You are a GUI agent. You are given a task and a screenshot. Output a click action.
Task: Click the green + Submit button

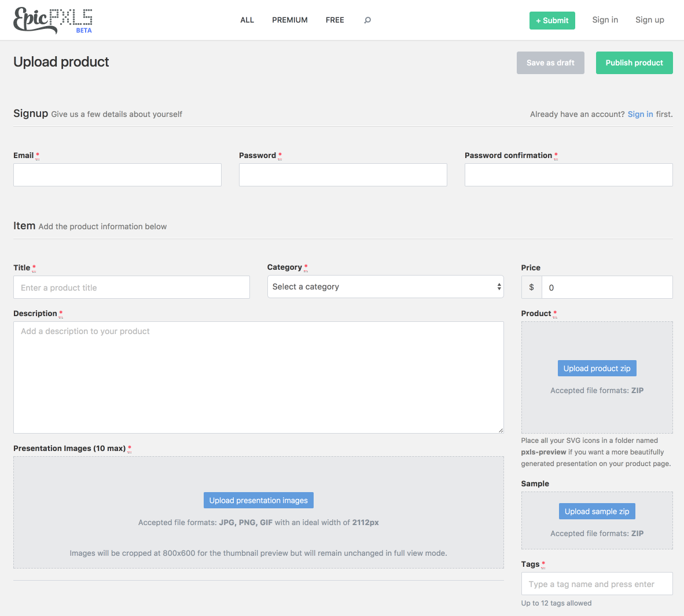click(x=552, y=20)
